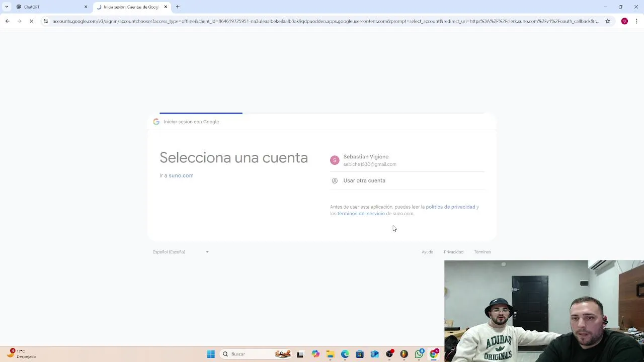The height and width of the screenshot is (362, 644).
Task: Open Outlook from the taskbar
Action: click(x=374, y=354)
